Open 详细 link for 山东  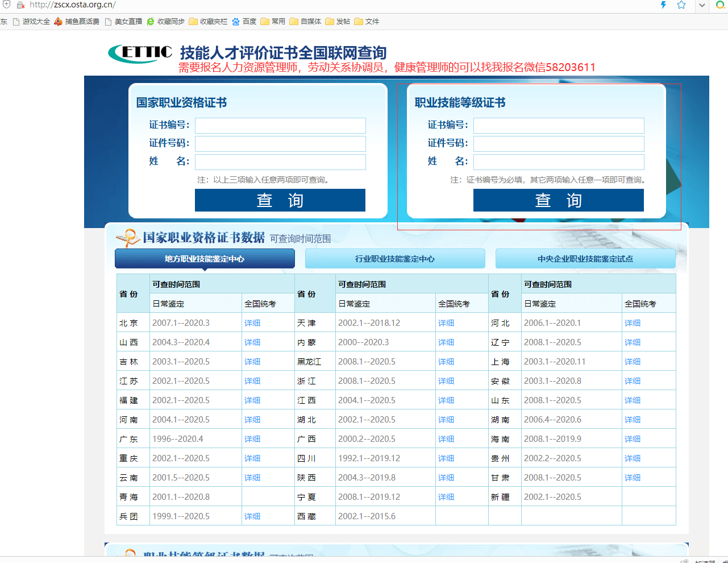pos(633,400)
